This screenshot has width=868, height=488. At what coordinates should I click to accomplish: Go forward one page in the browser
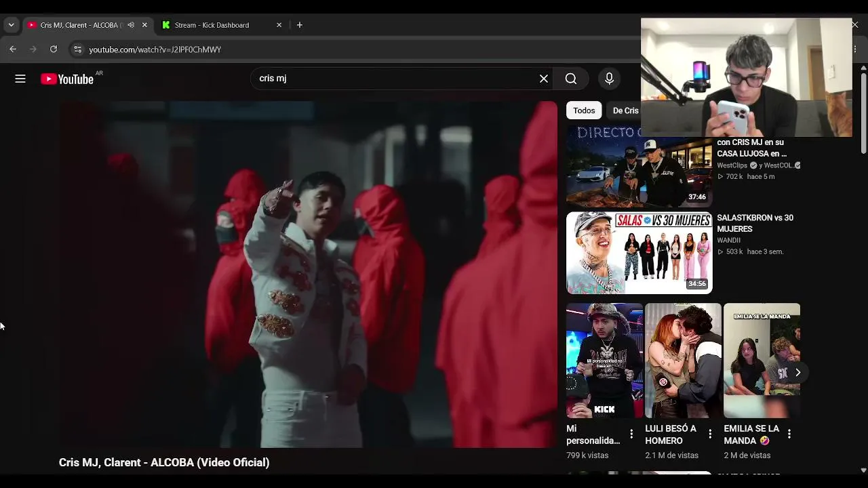click(x=33, y=49)
